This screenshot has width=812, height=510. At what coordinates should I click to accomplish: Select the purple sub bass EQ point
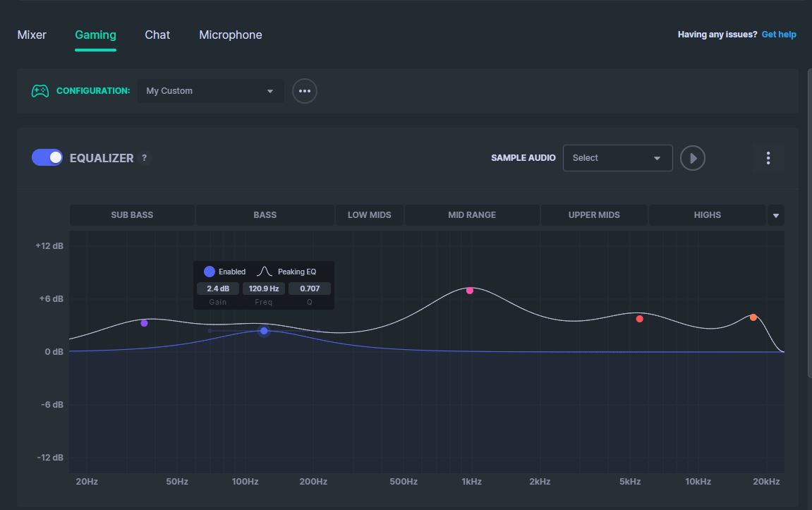pyautogui.click(x=145, y=323)
